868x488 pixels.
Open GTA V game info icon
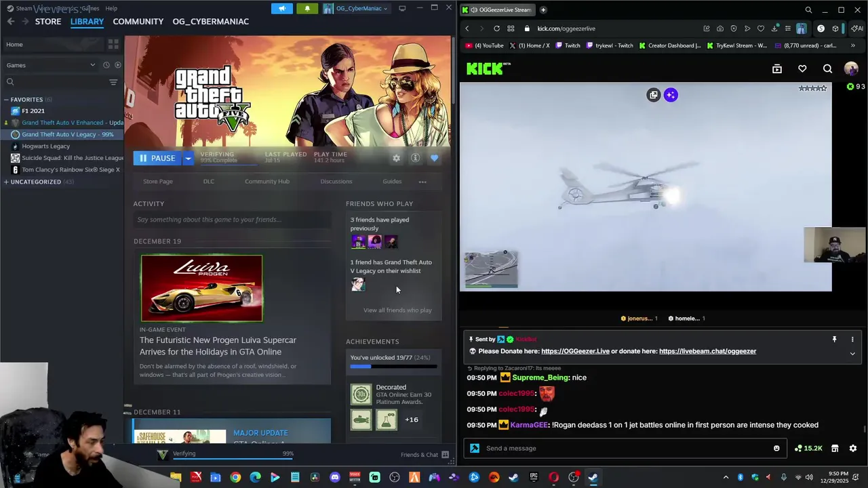415,158
